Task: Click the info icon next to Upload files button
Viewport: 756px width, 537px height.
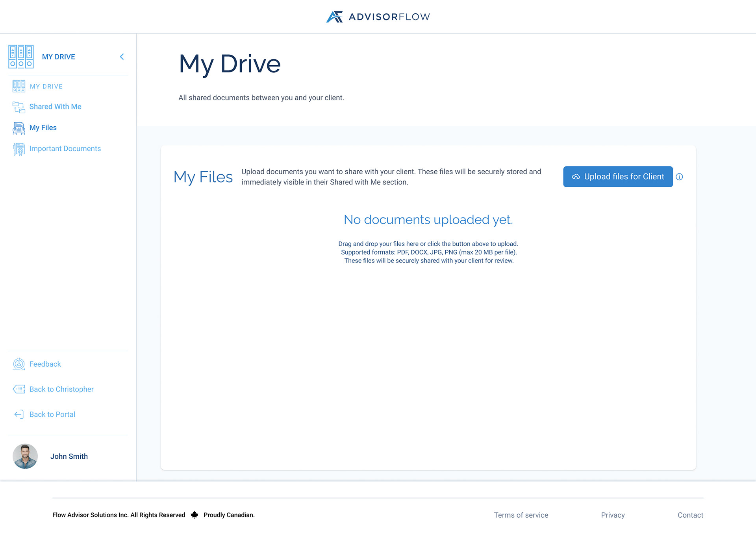Action: click(680, 177)
